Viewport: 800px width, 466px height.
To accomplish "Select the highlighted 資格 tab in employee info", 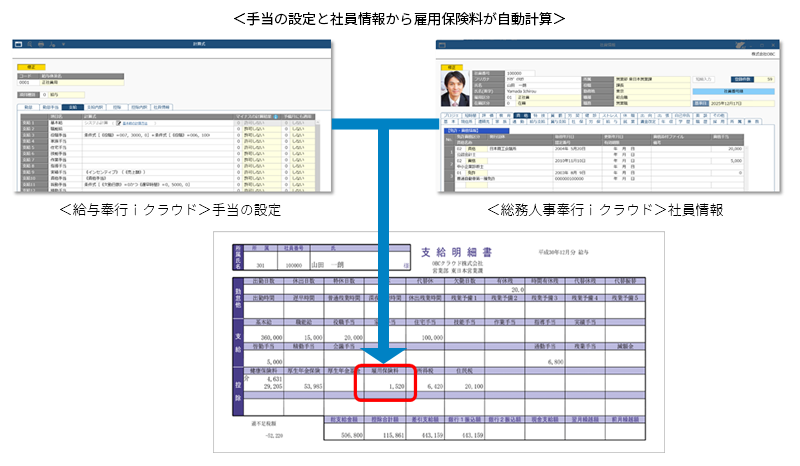I will [x=522, y=116].
